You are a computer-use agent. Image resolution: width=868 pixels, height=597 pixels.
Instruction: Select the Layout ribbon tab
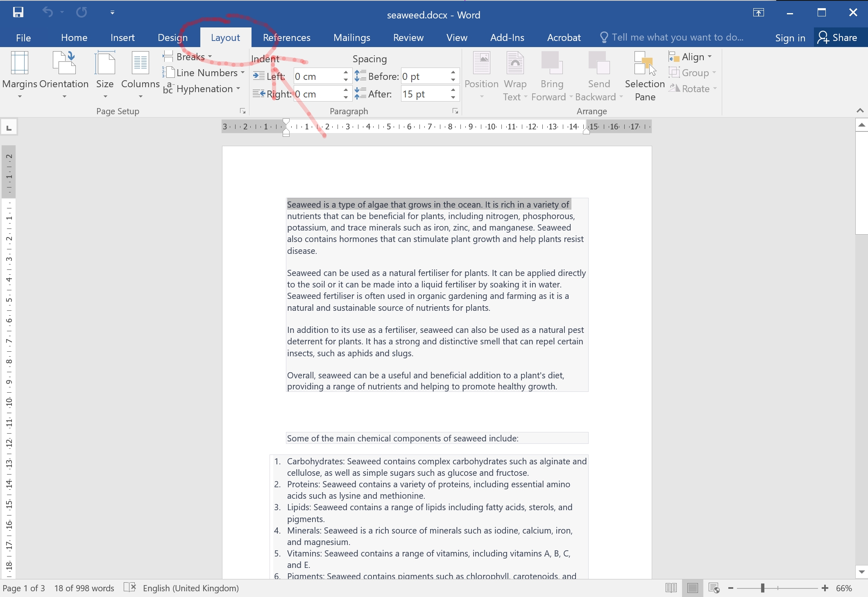[x=225, y=38]
